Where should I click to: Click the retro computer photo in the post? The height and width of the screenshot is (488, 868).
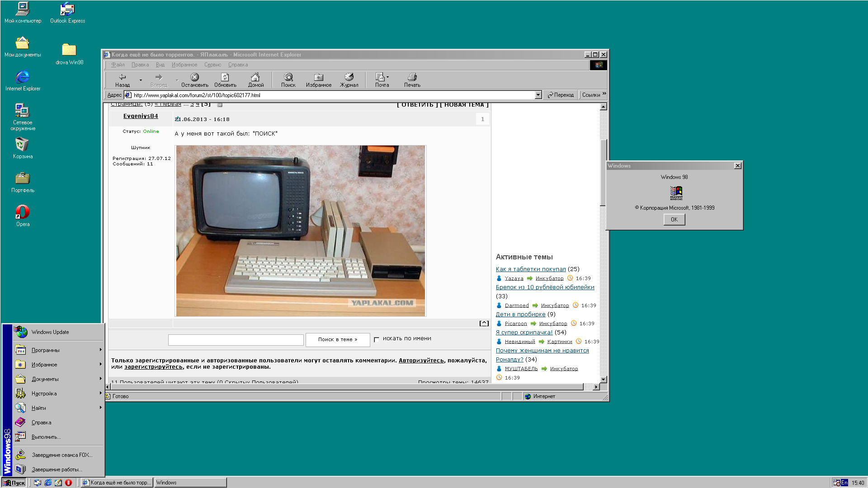tap(301, 231)
